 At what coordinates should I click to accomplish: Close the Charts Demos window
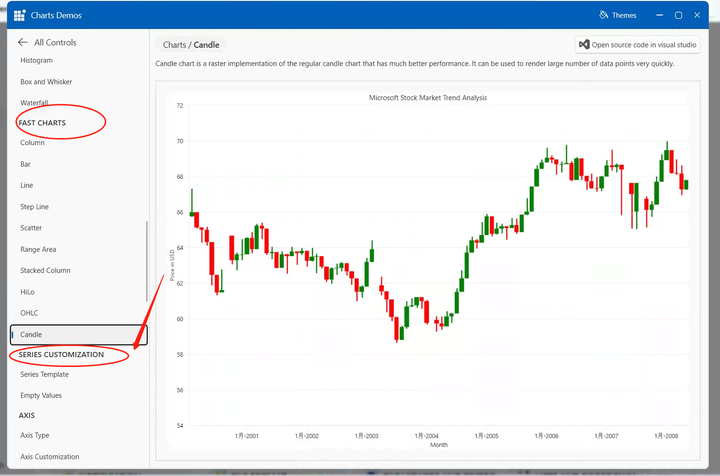[697, 15]
